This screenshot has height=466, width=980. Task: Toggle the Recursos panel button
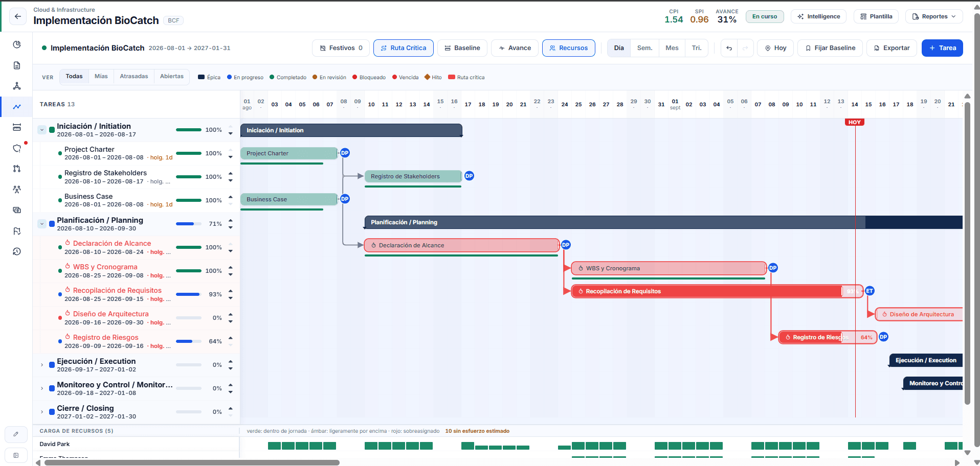coord(568,48)
